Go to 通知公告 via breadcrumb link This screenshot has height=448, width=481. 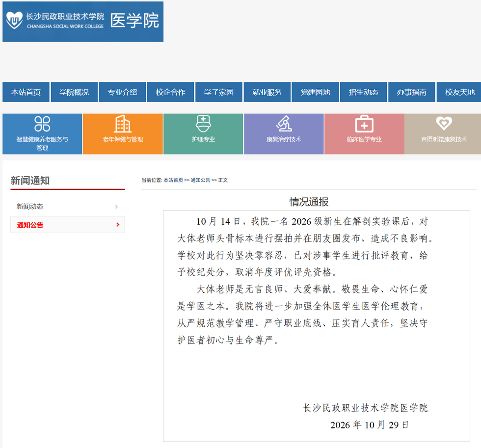click(200, 180)
